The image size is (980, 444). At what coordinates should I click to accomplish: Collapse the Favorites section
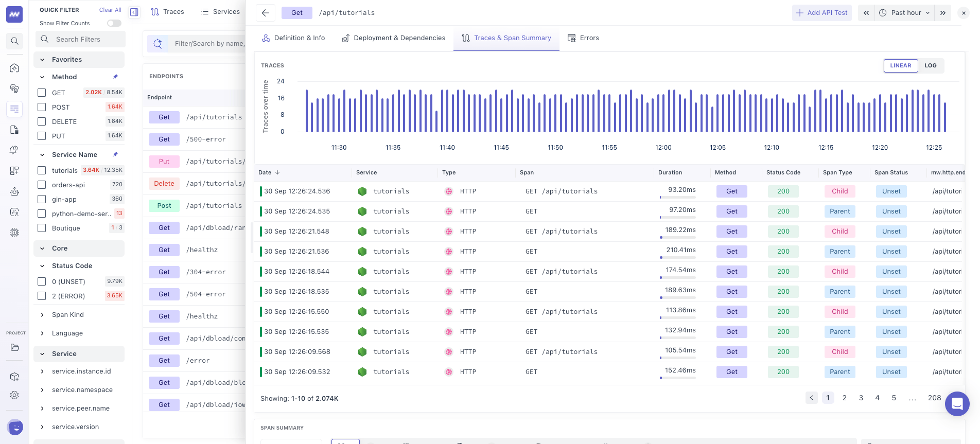point(42,60)
